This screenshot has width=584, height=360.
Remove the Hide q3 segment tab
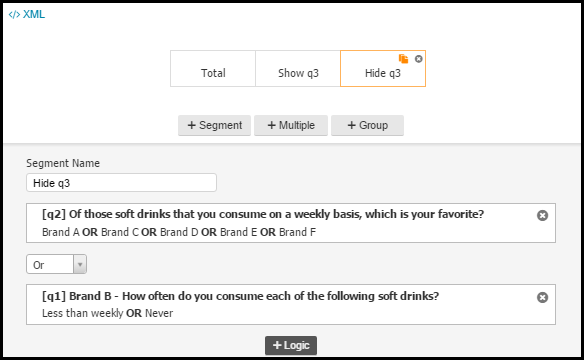click(x=419, y=59)
